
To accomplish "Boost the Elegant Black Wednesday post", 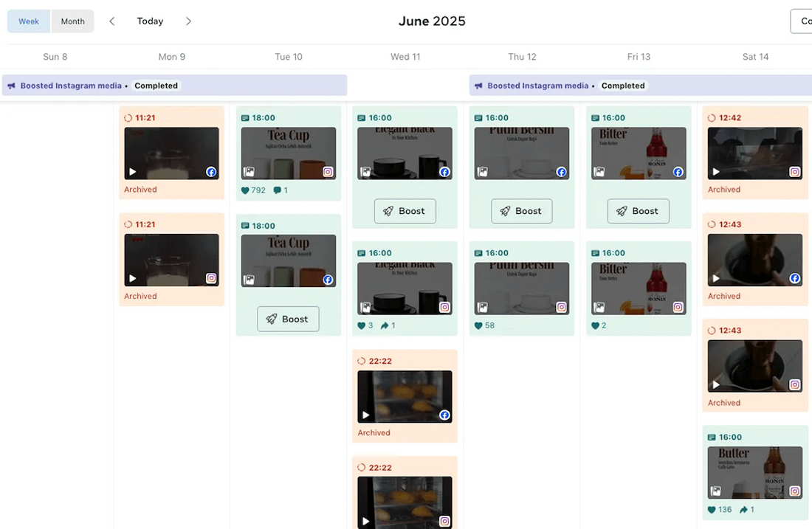I will click(x=405, y=211).
